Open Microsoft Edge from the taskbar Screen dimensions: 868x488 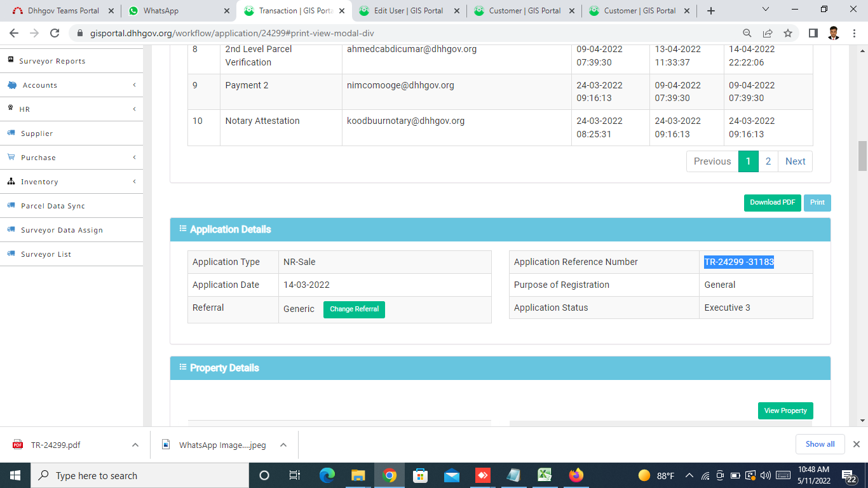pyautogui.click(x=327, y=475)
